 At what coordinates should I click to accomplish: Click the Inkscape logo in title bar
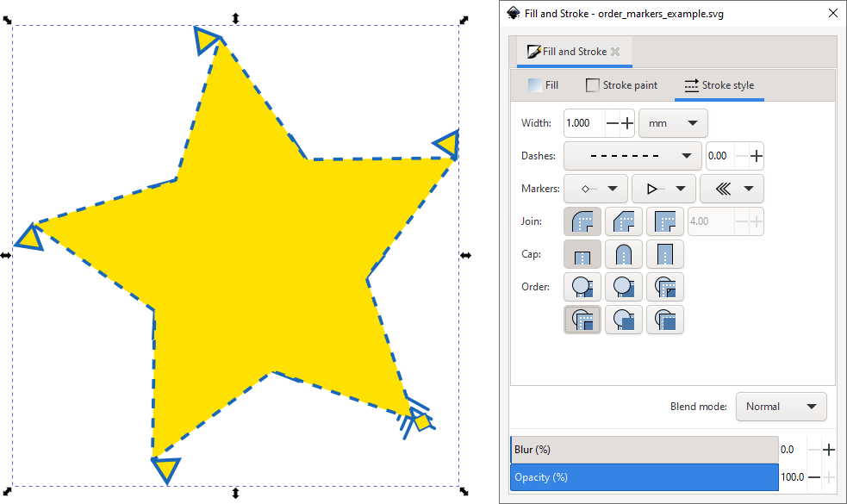click(514, 13)
